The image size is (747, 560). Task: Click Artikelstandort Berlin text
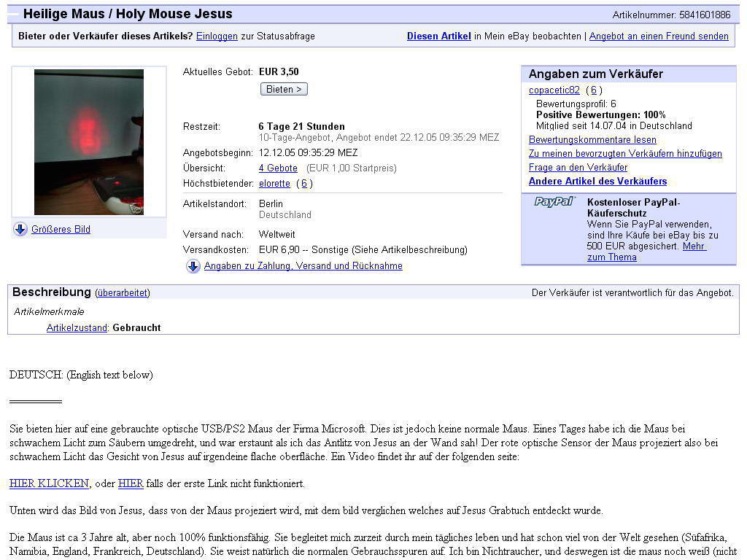tap(271, 204)
